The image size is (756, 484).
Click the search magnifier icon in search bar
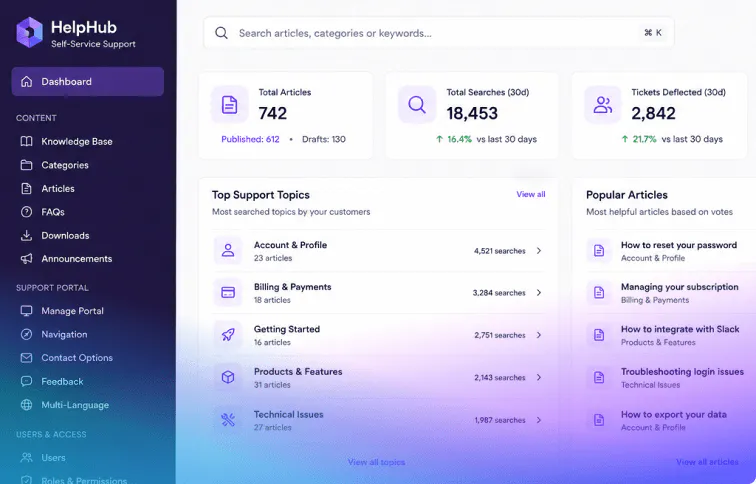tap(221, 33)
